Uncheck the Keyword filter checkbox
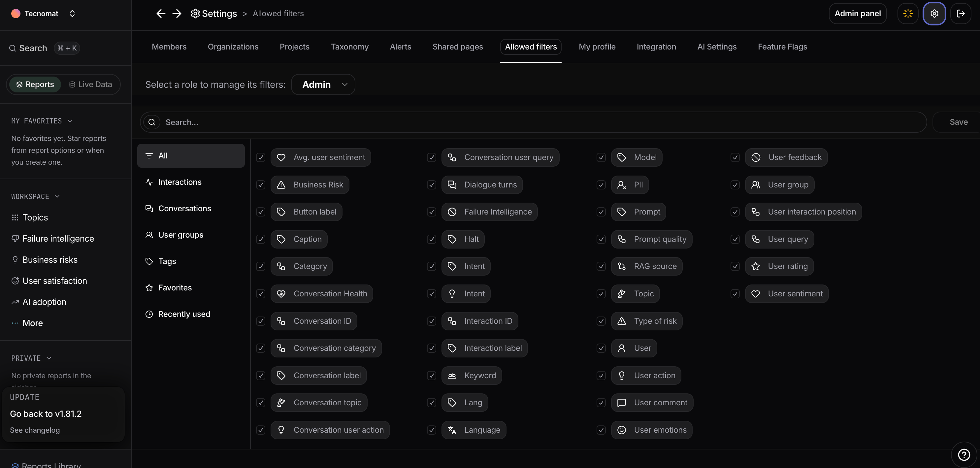Image resolution: width=980 pixels, height=468 pixels. coord(431,376)
